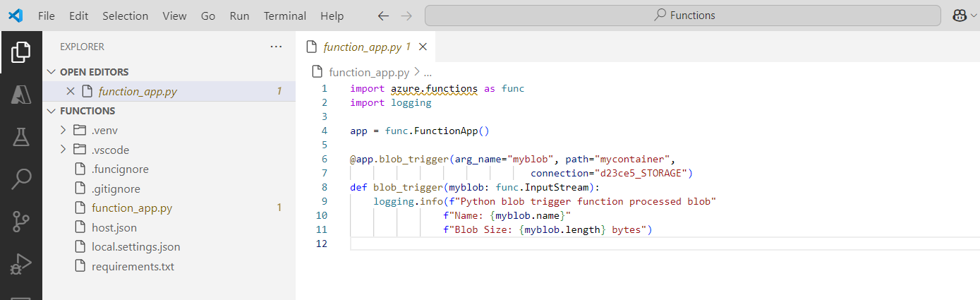The image size is (980, 300).
Task: Close the function_app.py editor tab
Action: tap(423, 47)
